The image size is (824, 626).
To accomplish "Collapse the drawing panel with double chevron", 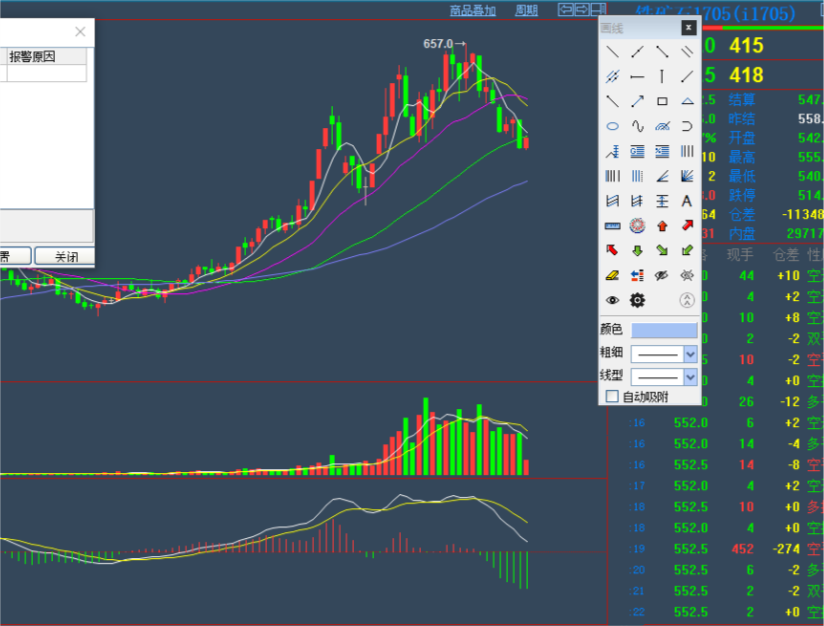I will tap(687, 300).
